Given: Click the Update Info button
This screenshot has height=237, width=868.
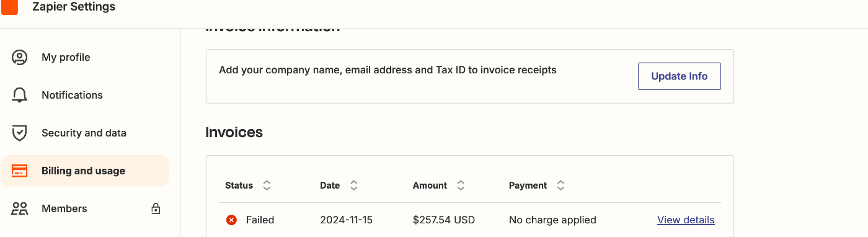Looking at the screenshot, I should click(680, 76).
